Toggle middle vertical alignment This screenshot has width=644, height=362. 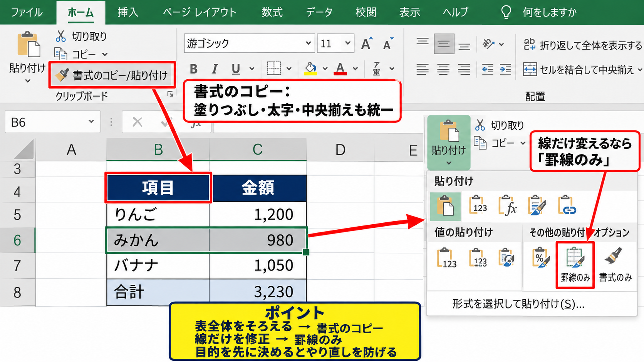tap(444, 44)
